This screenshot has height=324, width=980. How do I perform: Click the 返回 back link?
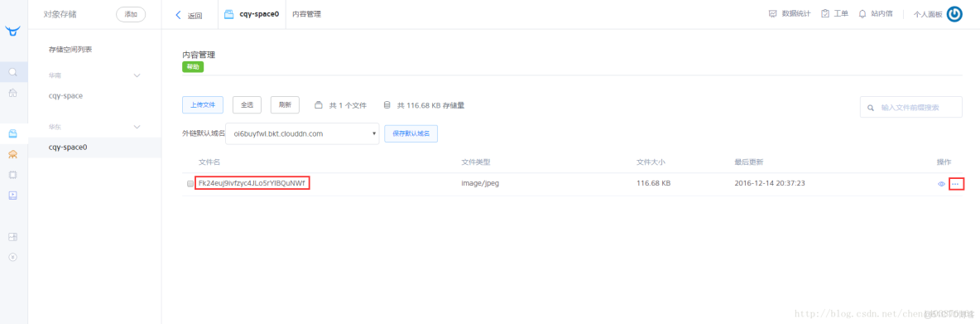click(x=190, y=15)
